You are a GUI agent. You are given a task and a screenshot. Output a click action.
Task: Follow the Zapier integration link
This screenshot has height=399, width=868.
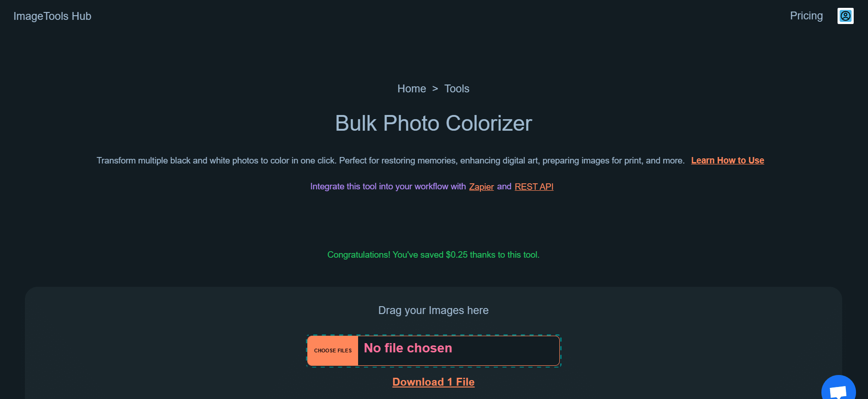[x=481, y=187]
